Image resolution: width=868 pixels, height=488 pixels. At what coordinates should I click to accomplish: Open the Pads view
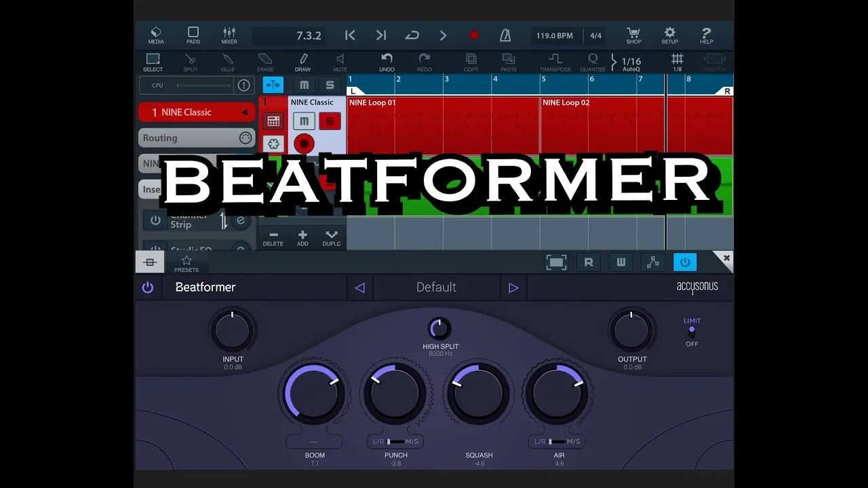193,35
